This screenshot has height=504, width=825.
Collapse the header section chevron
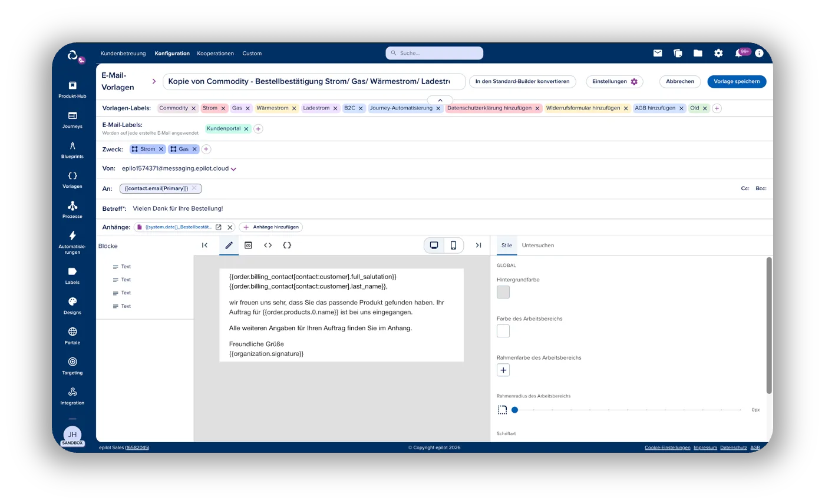click(440, 100)
